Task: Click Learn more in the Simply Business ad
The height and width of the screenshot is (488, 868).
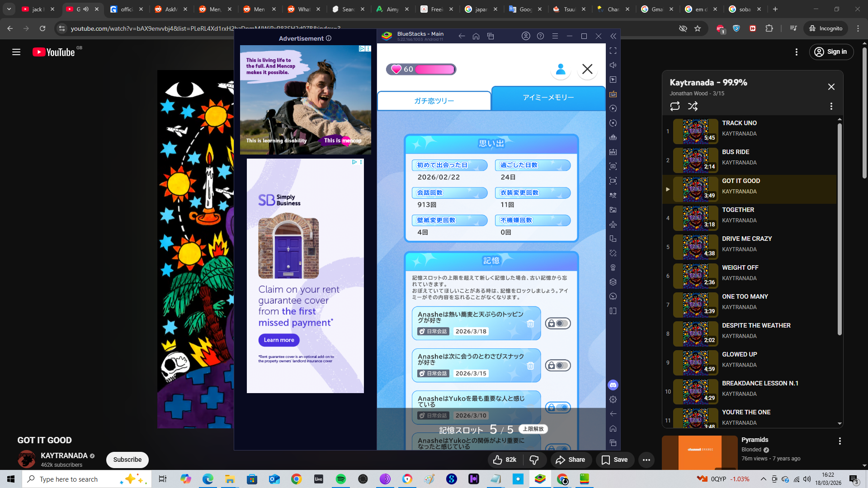Action: pyautogui.click(x=279, y=340)
